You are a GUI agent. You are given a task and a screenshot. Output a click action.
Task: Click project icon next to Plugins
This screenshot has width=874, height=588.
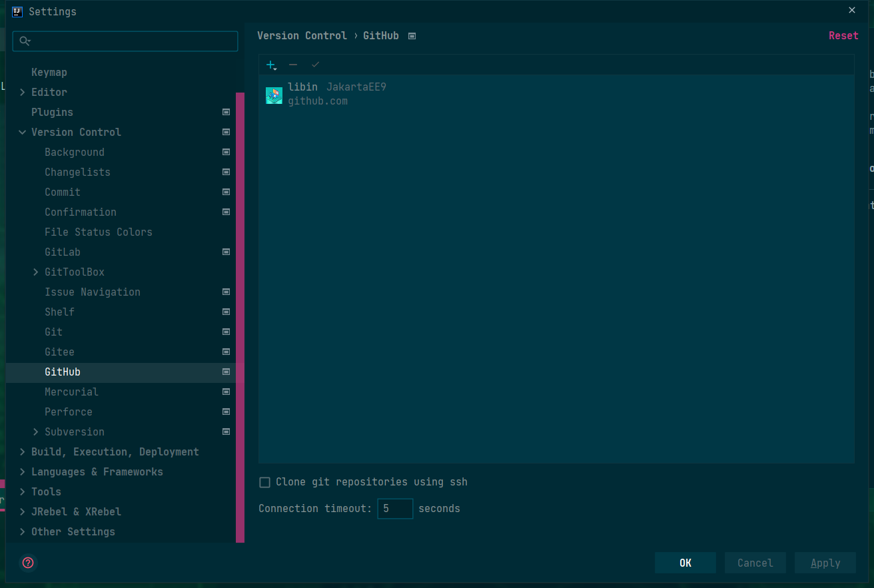[226, 112]
